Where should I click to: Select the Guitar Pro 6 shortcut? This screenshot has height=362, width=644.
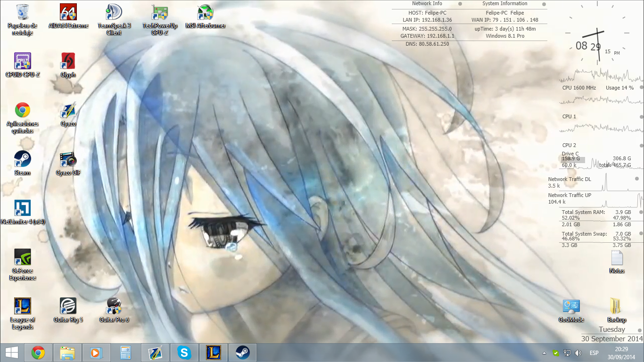pyautogui.click(x=114, y=310)
